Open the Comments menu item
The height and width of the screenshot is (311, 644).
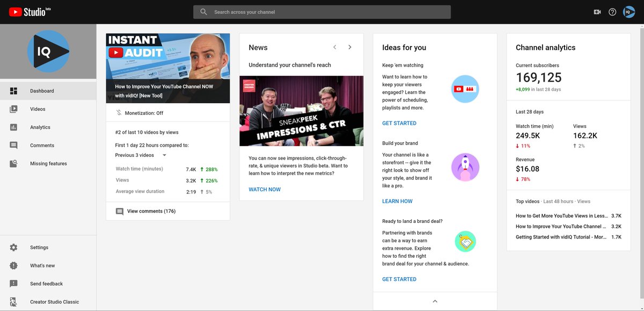[x=48, y=146]
